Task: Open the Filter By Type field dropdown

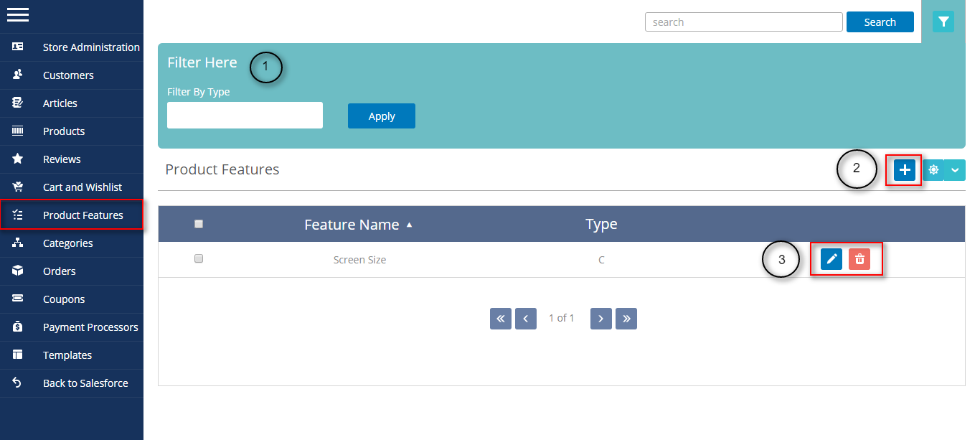Action: [245, 115]
